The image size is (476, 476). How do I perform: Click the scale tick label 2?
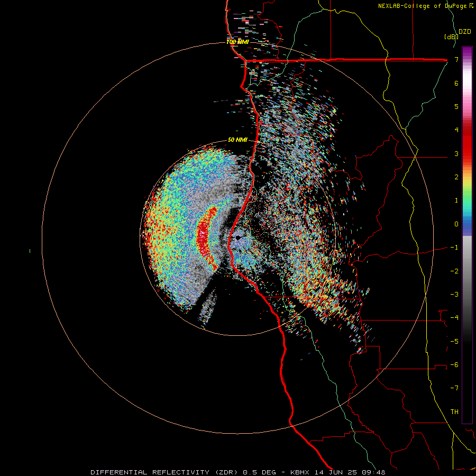pyautogui.click(x=456, y=177)
